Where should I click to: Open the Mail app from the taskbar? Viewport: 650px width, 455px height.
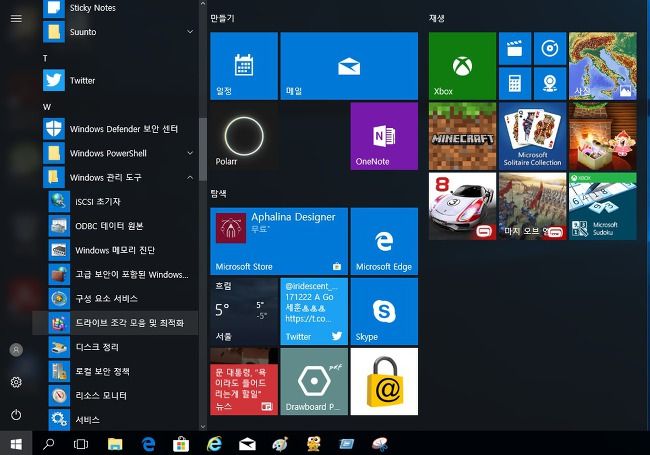pyautogui.click(x=247, y=444)
